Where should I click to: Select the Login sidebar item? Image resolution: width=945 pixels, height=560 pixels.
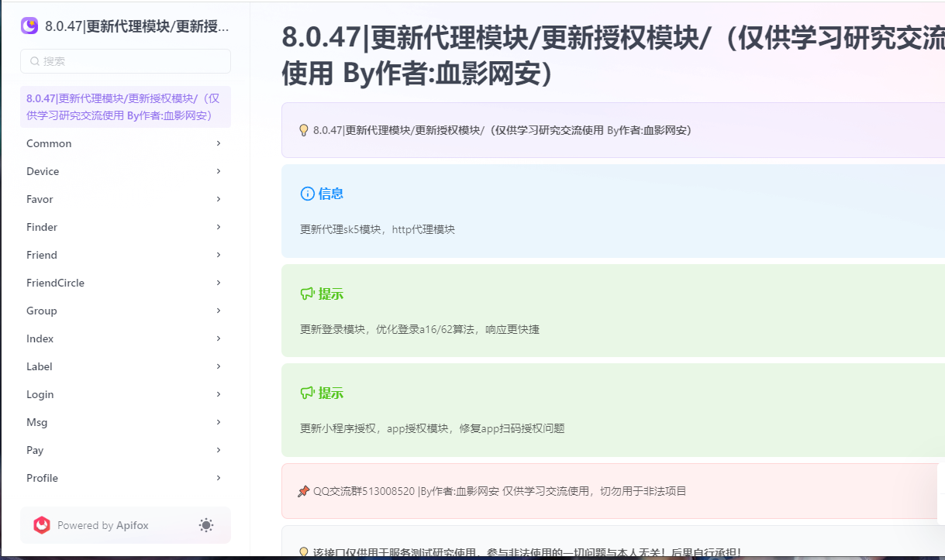click(40, 394)
